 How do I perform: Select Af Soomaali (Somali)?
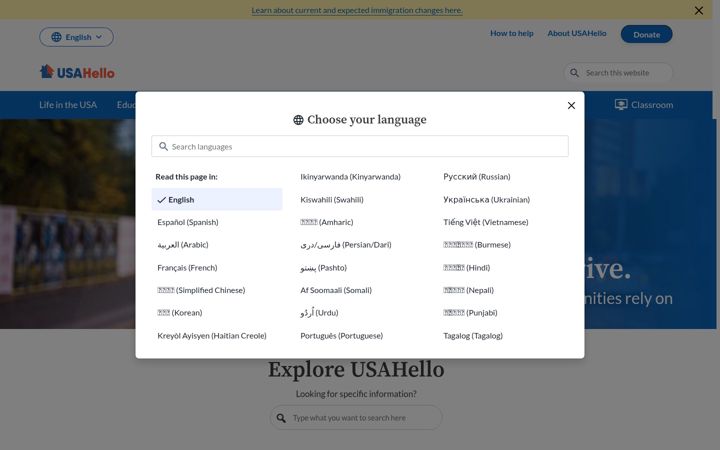click(336, 290)
